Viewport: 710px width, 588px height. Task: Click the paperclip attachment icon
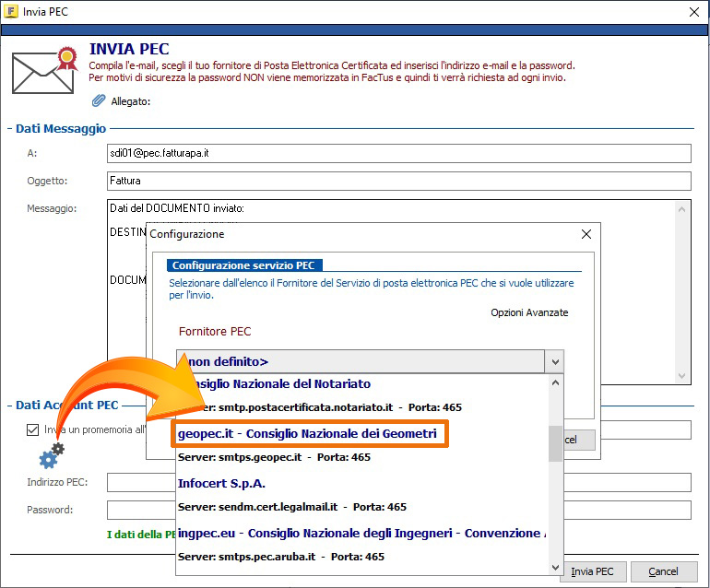[99, 100]
